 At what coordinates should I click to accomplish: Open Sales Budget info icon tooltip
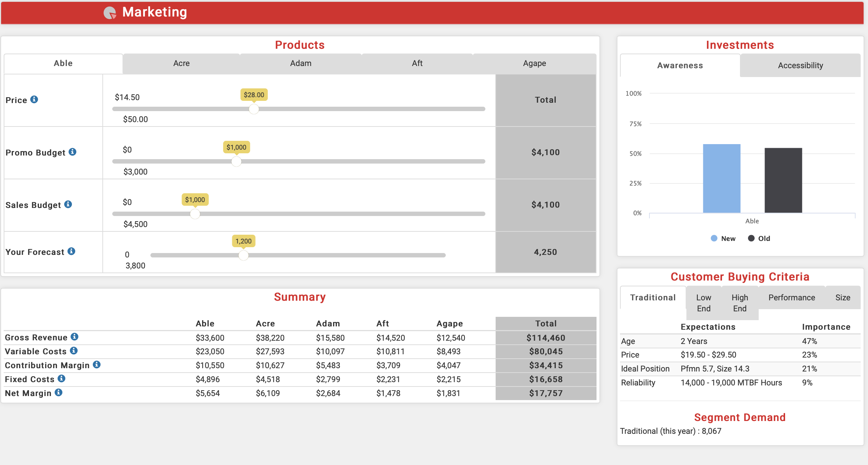coord(68,204)
